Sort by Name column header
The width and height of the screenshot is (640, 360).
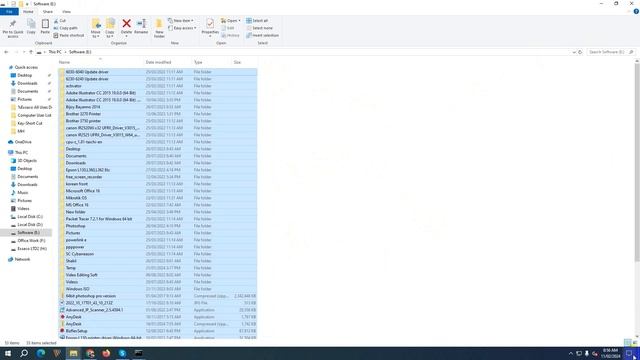tap(100, 62)
